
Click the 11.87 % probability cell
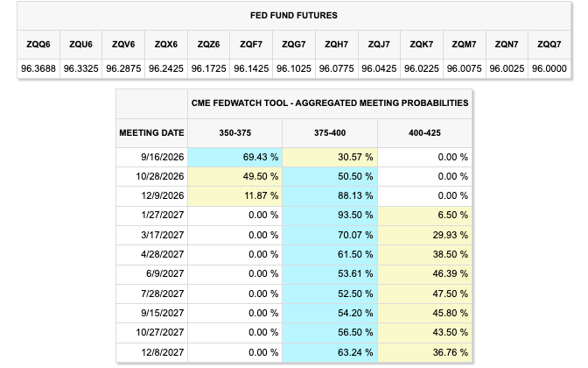[235, 195]
